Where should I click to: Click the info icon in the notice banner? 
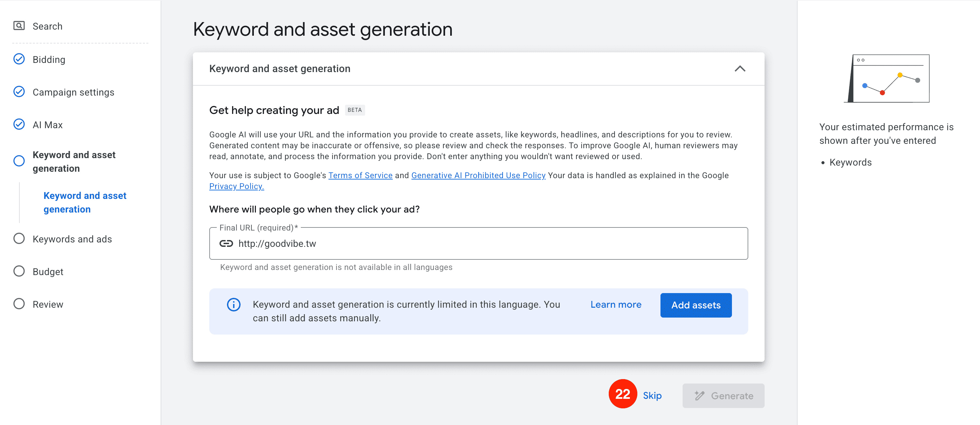pyautogui.click(x=233, y=305)
